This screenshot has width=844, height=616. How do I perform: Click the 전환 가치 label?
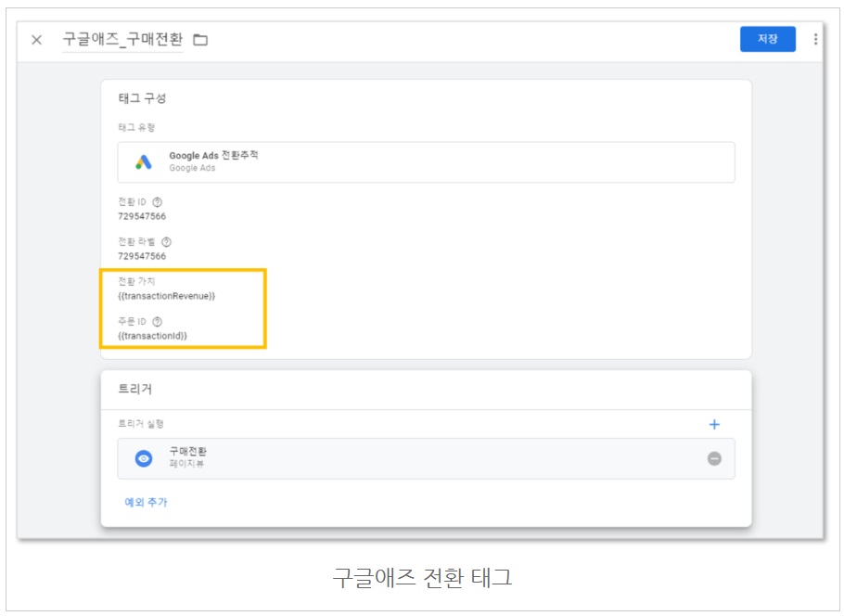[x=136, y=281]
